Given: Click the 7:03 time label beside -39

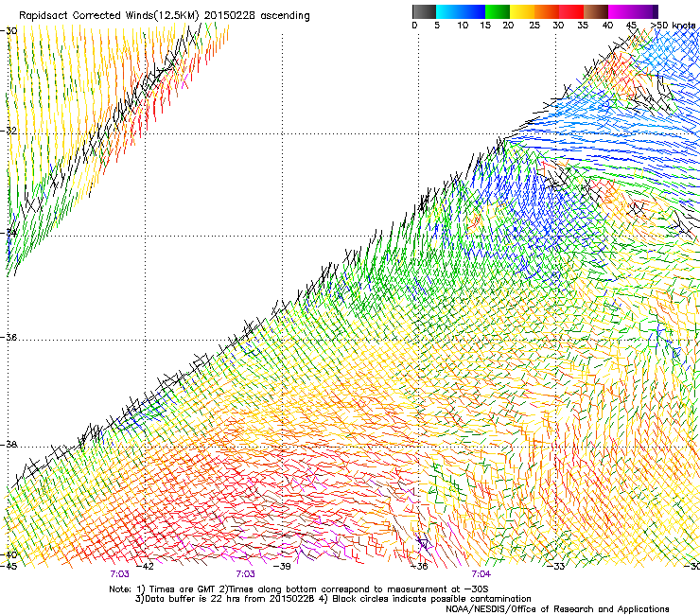Looking at the screenshot, I should (246, 574).
